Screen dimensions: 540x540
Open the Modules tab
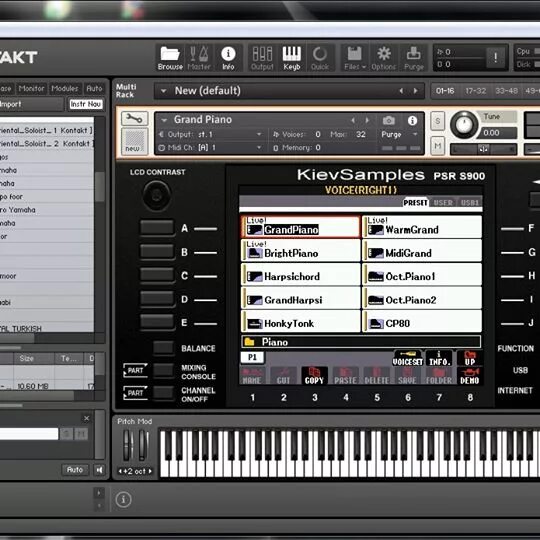click(65, 89)
